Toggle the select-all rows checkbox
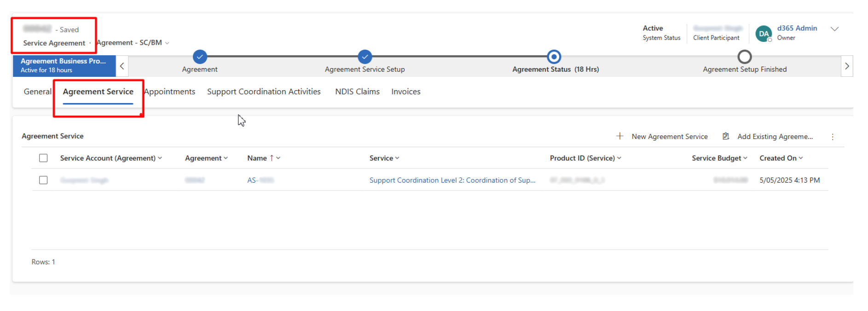This screenshot has width=868, height=311. (43, 158)
